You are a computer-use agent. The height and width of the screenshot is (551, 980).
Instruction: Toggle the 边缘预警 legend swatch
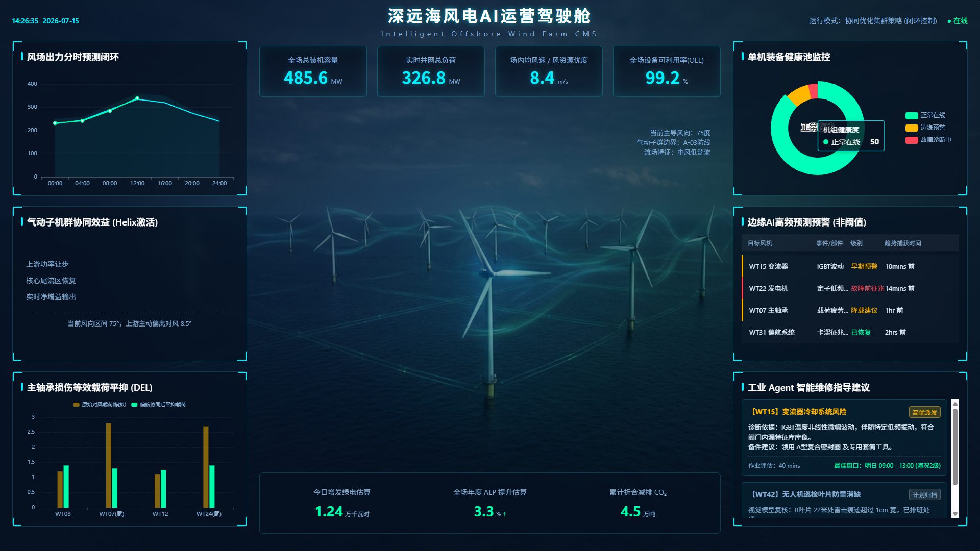pos(912,128)
